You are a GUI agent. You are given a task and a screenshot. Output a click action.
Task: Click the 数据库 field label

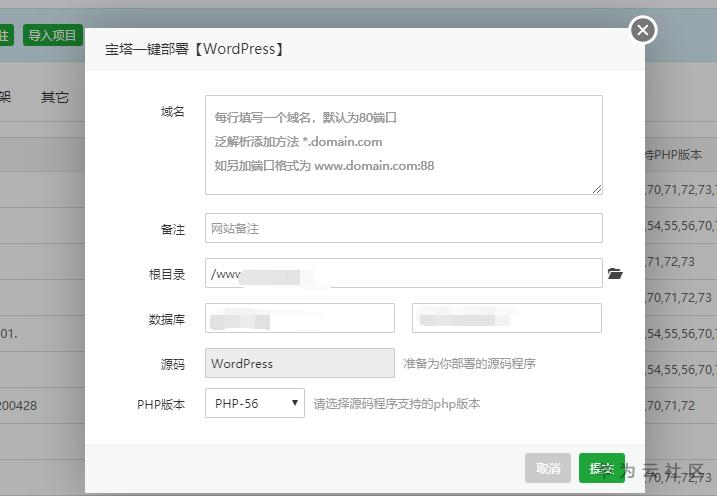[x=167, y=319]
